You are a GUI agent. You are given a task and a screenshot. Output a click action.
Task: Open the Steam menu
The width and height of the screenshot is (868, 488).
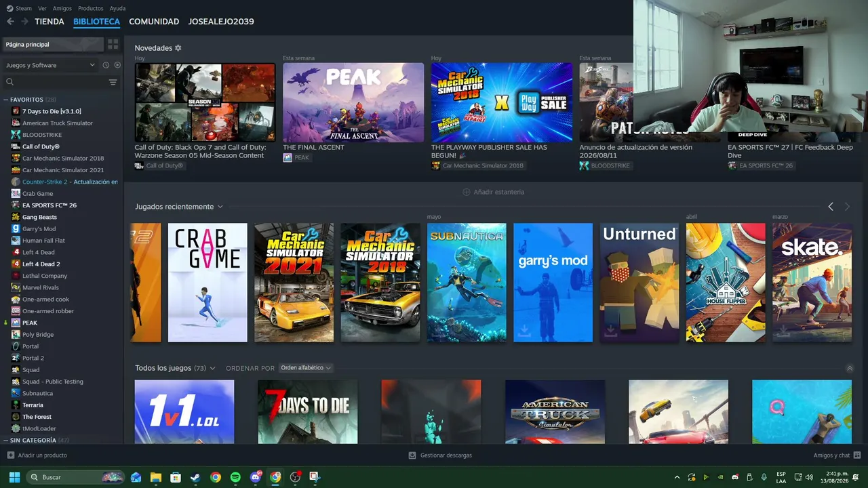tap(24, 8)
